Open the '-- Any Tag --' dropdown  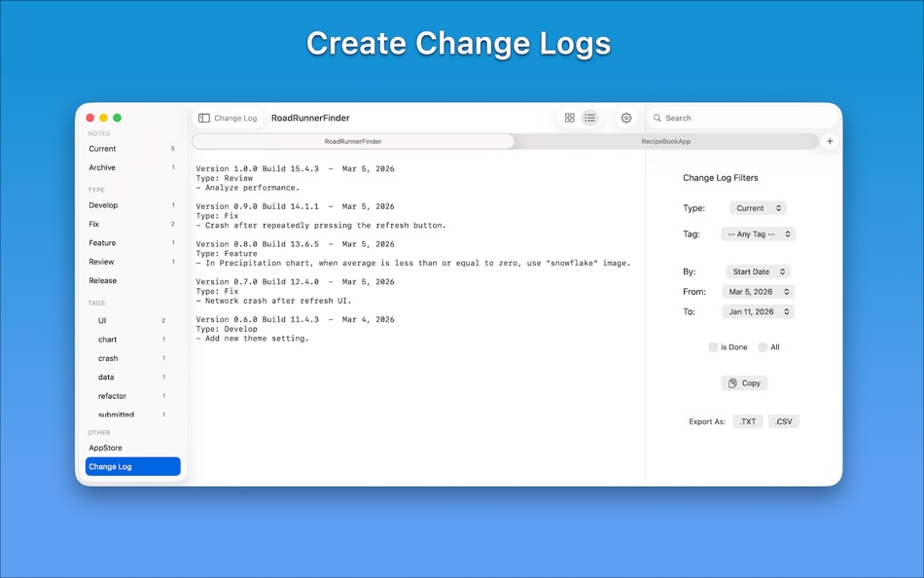point(758,234)
